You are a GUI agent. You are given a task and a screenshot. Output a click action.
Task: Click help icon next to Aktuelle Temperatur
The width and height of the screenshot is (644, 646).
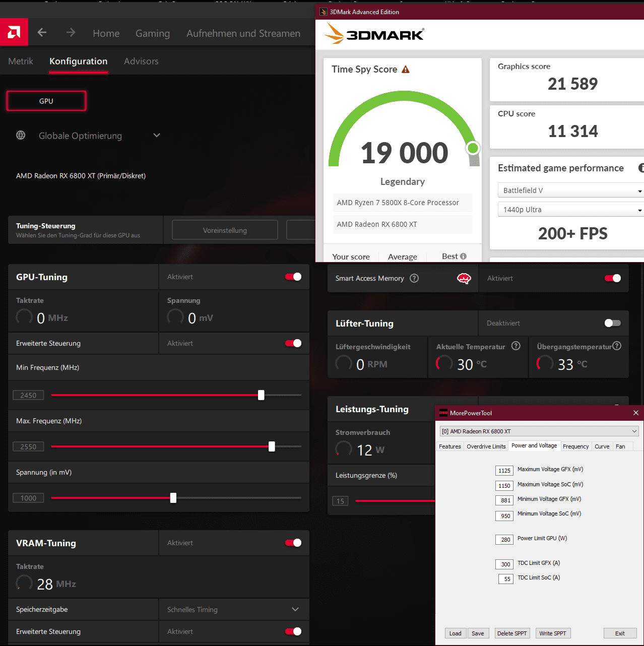coord(516,346)
